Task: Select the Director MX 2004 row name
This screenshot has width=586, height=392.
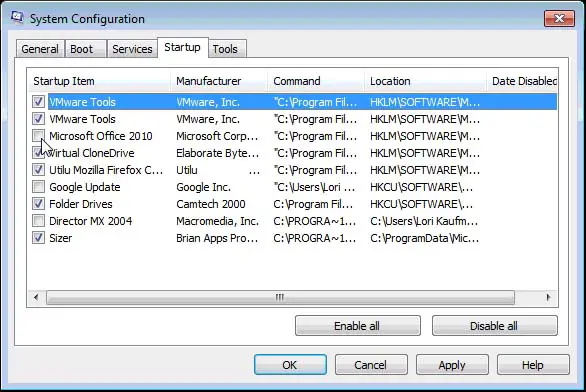Action: click(x=91, y=221)
